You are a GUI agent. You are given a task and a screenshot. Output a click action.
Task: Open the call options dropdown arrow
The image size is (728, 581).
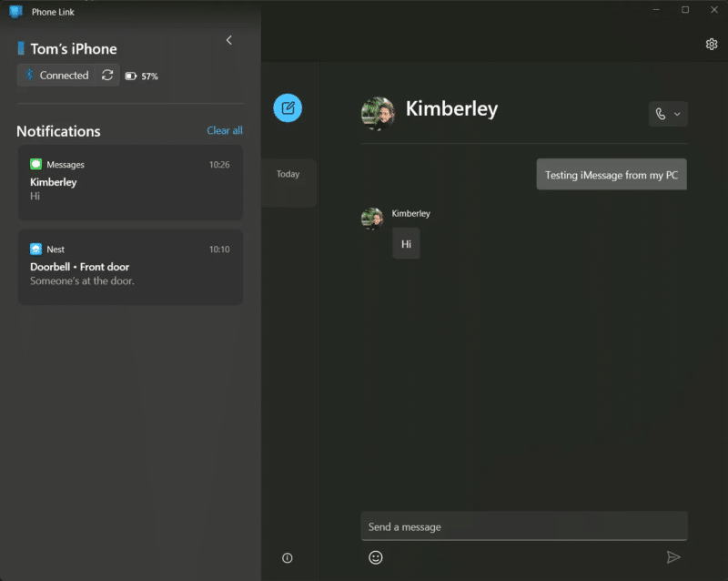tap(678, 114)
